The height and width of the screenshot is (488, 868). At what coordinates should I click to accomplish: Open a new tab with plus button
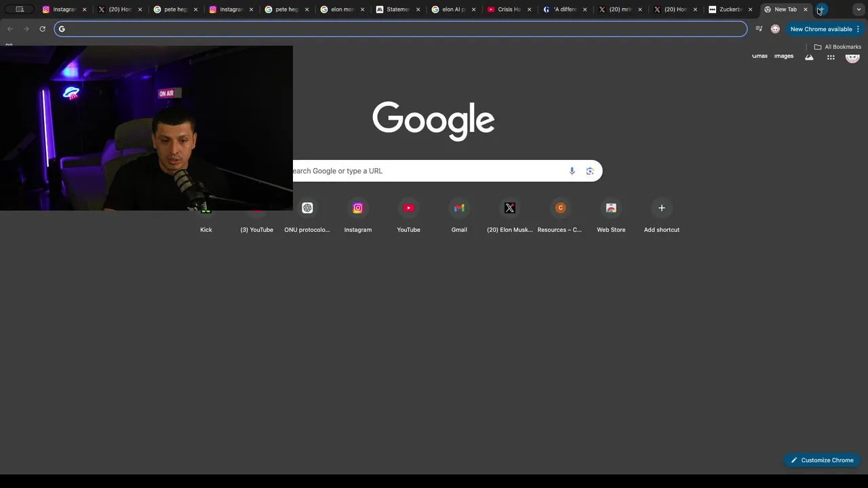click(821, 9)
